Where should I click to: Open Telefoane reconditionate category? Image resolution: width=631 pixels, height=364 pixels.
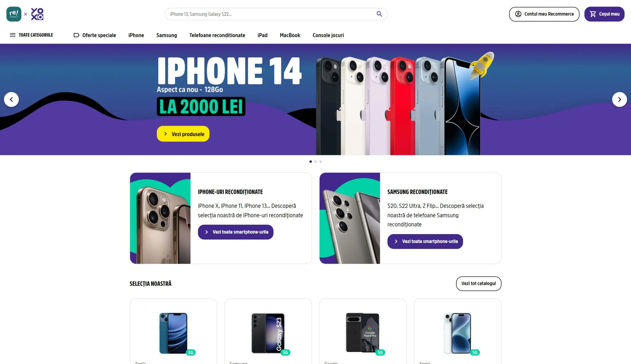pos(217,35)
